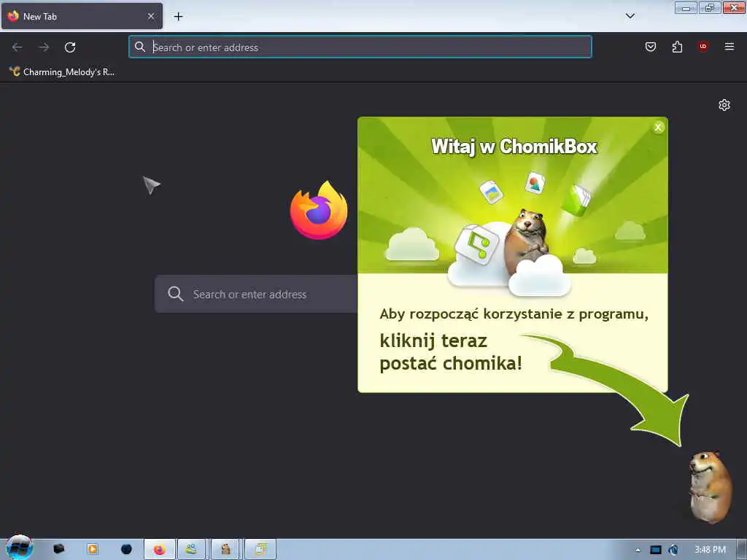
Task: Open the Save to Pocket icon
Action: pyautogui.click(x=650, y=47)
